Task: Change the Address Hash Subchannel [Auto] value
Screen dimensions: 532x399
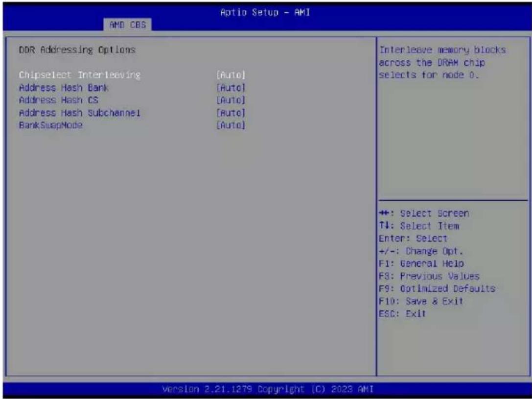Action: [x=231, y=113]
